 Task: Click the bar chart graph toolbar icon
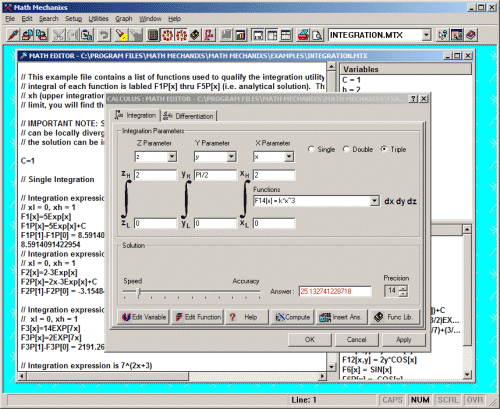click(240, 35)
